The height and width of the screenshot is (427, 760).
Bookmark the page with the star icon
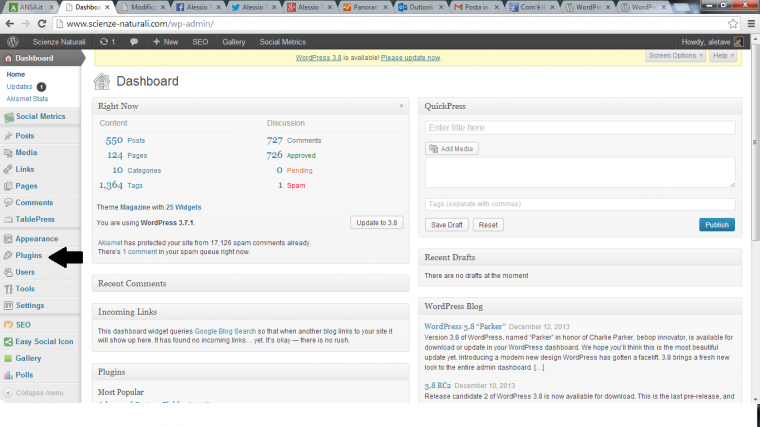point(732,23)
